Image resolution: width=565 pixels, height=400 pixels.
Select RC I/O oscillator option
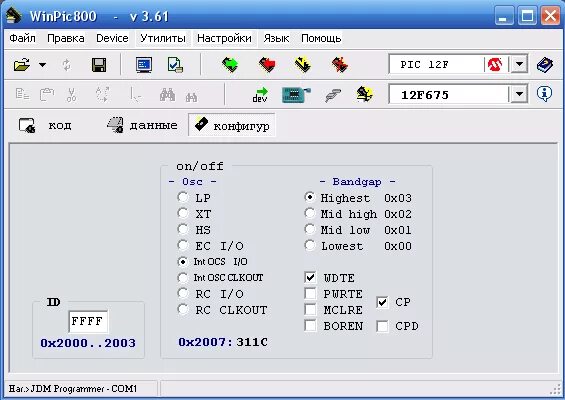(183, 293)
